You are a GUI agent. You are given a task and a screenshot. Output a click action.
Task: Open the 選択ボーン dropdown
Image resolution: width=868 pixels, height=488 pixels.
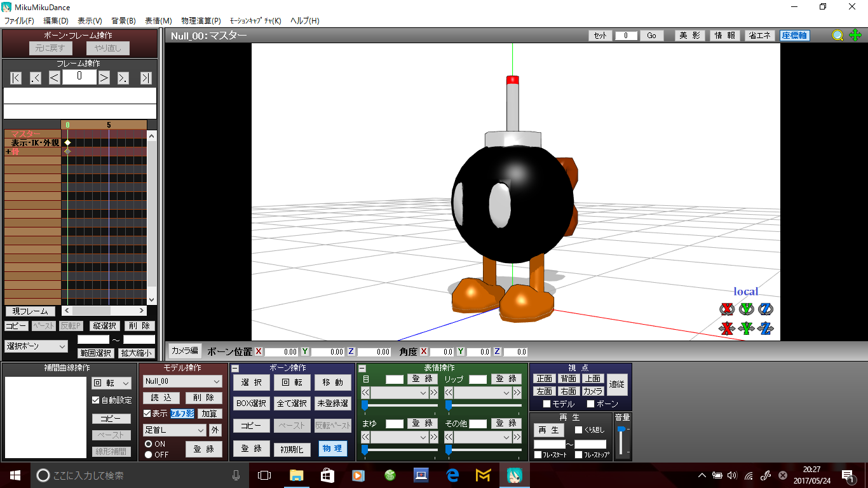[x=36, y=346]
